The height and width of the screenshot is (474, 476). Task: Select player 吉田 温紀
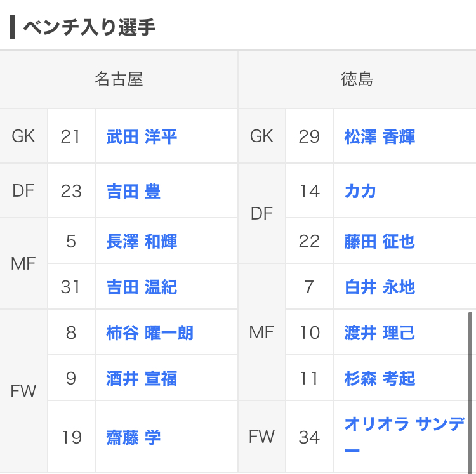coord(142,287)
